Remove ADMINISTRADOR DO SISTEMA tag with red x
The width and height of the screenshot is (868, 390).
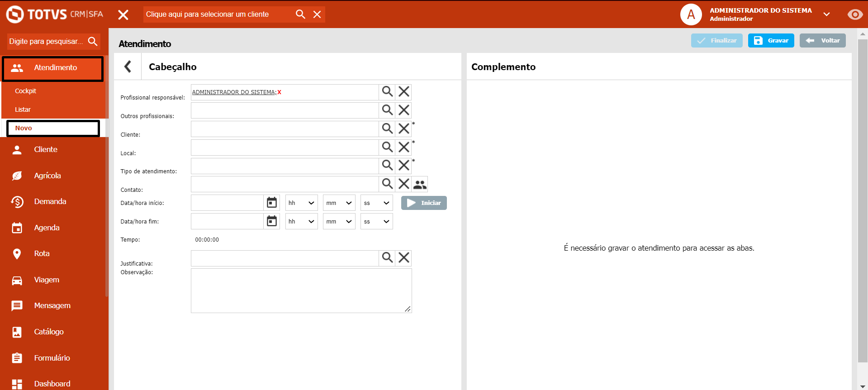point(279,92)
